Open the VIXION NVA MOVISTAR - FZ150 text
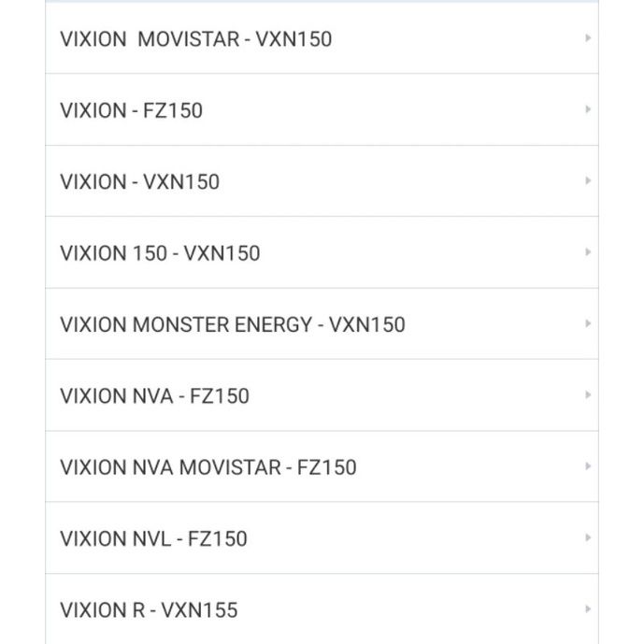The height and width of the screenshot is (644, 644). pos(208,467)
